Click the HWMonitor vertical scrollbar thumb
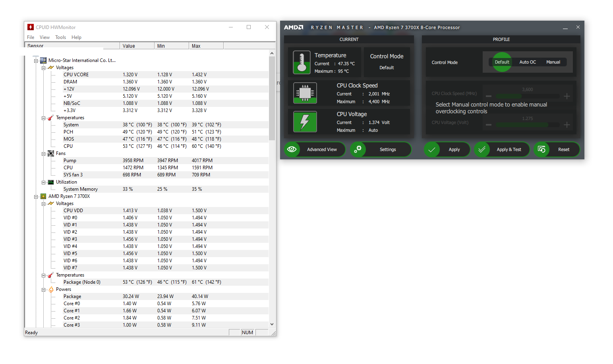This screenshot has width=613, height=364. 272,99
